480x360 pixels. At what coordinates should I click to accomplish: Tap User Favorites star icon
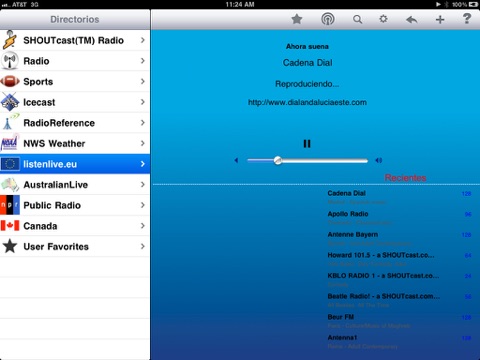[10, 246]
